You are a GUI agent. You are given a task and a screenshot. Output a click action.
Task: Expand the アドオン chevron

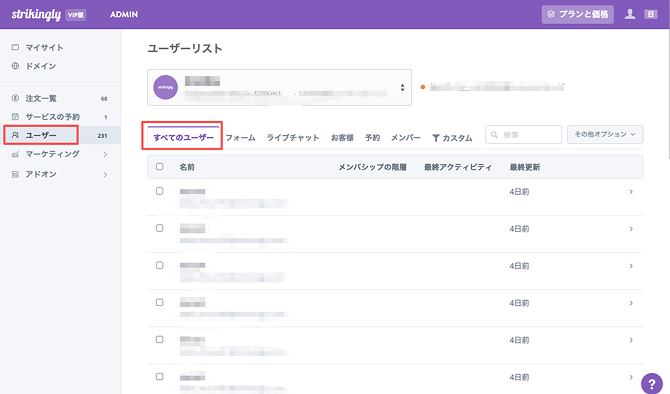point(105,174)
